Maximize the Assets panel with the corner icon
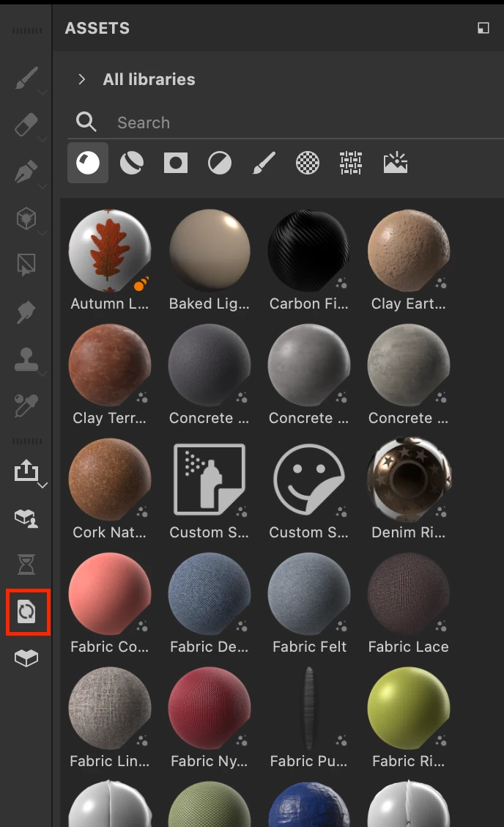Screen dimensions: 504x827 pos(483,28)
